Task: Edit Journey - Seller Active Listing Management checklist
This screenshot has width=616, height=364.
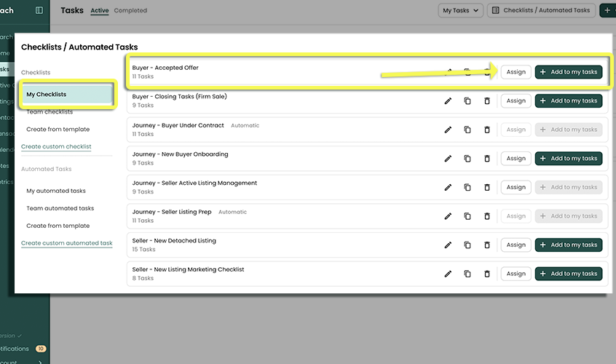Action: coord(448,187)
